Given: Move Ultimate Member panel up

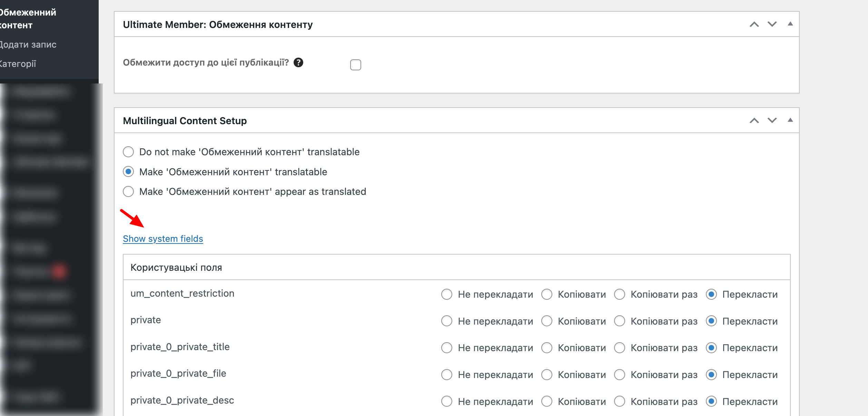Looking at the screenshot, I should pyautogui.click(x=754, y=24).
